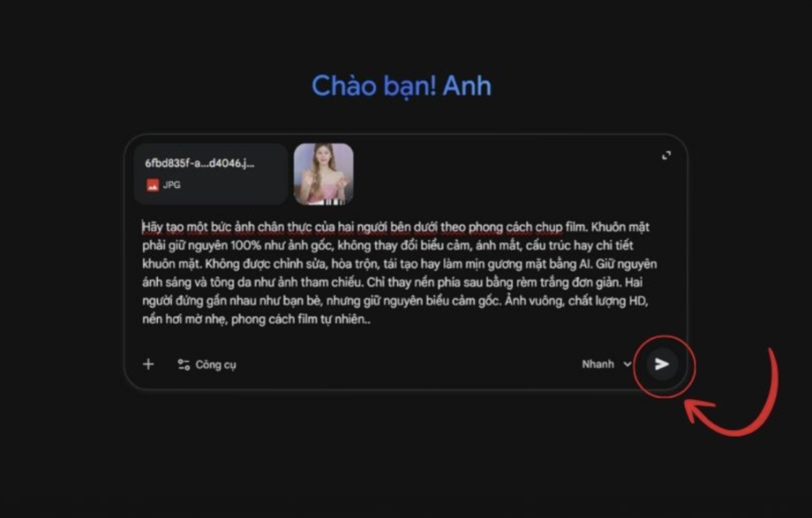The width and height of the screenshot is (812, 518).
Task: Open the uploaded woman photo thumbnail
Action: tap(324, 174)
